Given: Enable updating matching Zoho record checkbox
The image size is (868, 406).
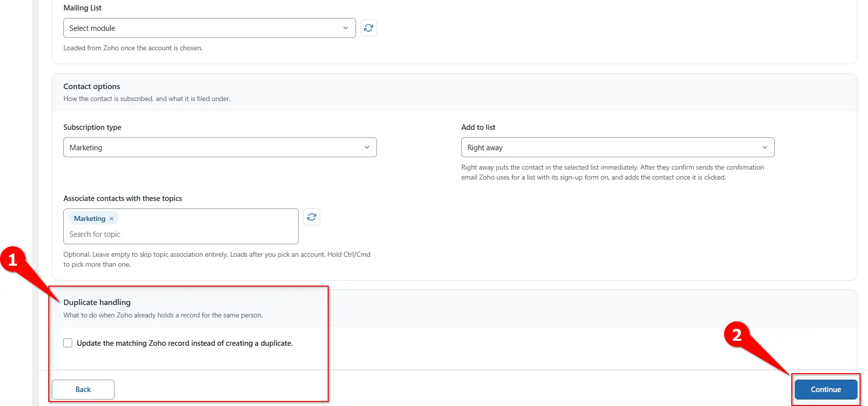Looking at the screenshot, I should pos(68,343).
